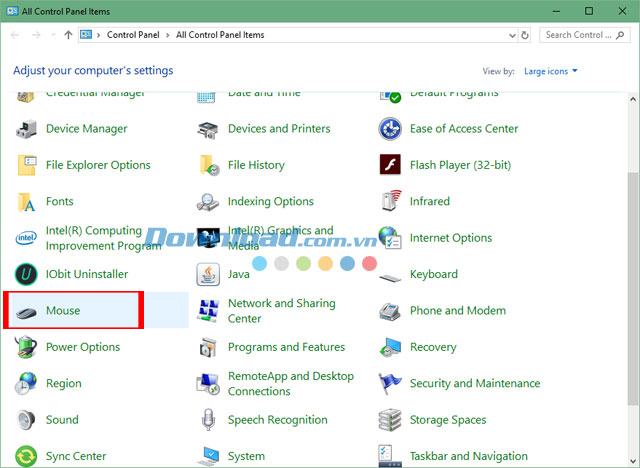Click the Ease of Access Center icon

click(x=390, y=129)
